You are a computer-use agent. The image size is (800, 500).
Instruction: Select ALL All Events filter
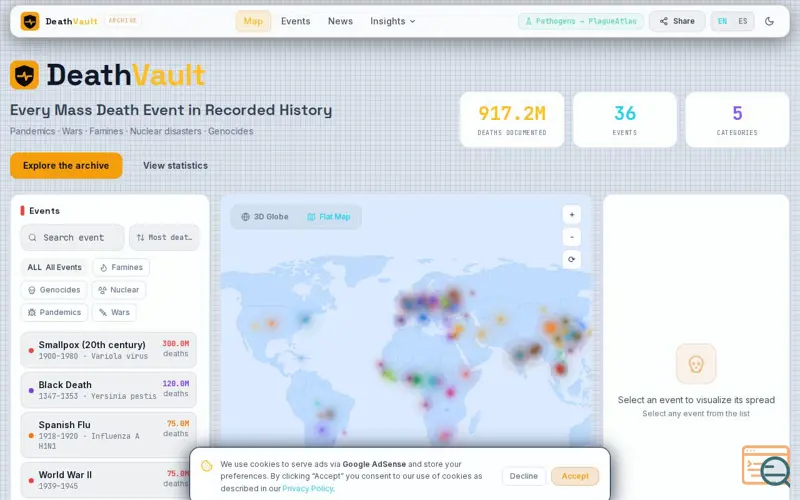coord(54,267)
